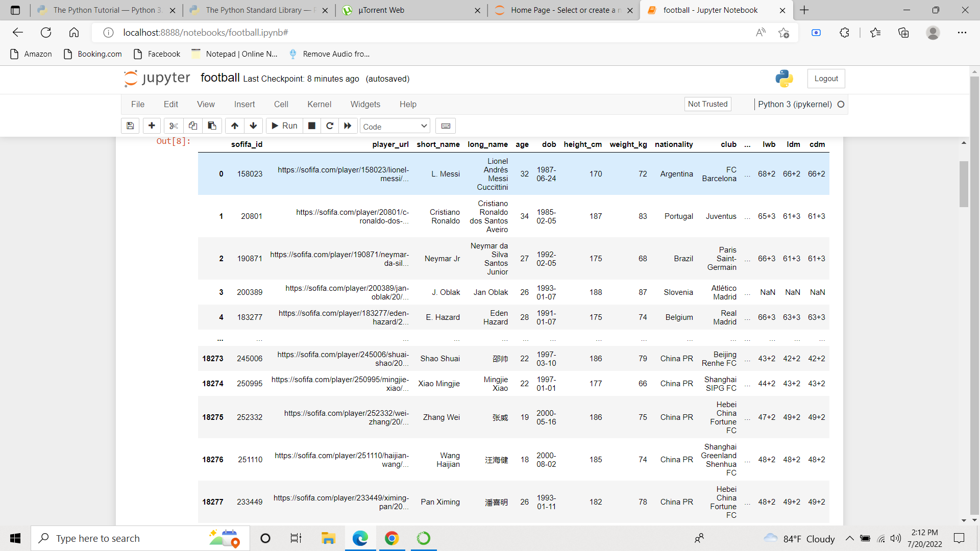Open the cell type dropdown showing Code
This screenshot has width=980, height=551.
[x=395, y=126]
